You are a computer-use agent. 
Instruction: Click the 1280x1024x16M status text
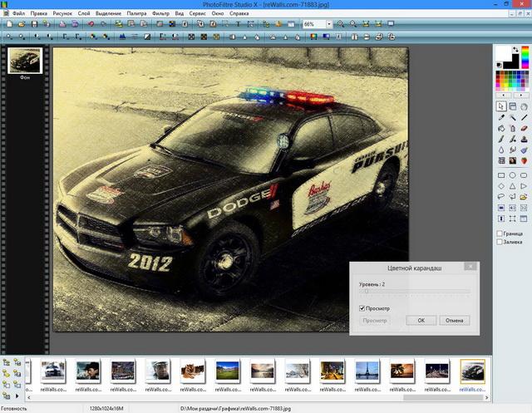106,409
